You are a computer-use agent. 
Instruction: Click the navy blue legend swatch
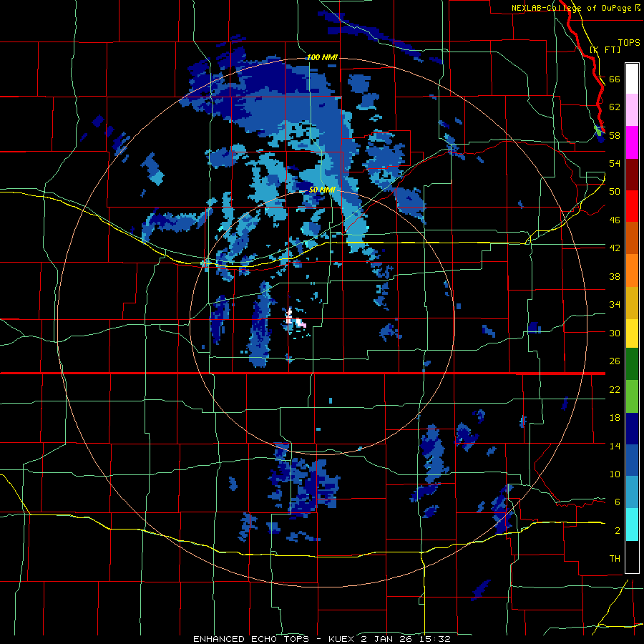[632, 429]
